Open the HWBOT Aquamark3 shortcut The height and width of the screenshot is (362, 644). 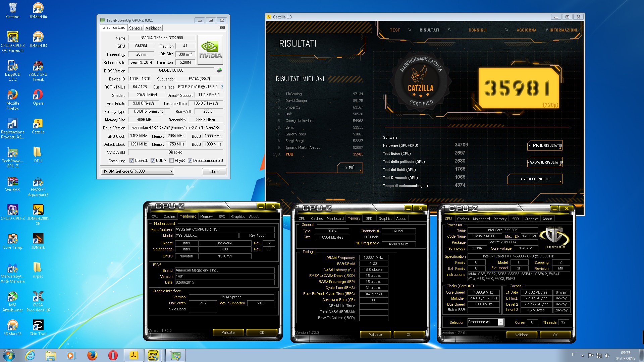pos(38,186)
